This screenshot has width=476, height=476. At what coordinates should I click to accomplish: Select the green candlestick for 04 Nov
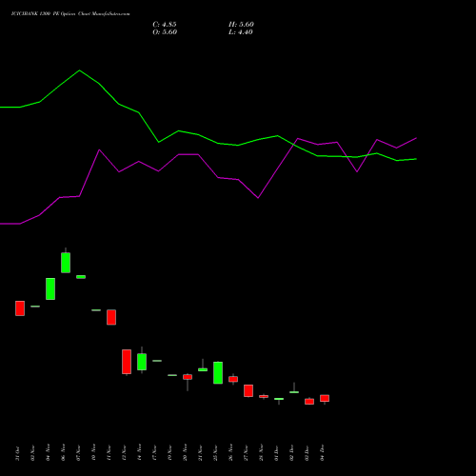pos(50,288)
